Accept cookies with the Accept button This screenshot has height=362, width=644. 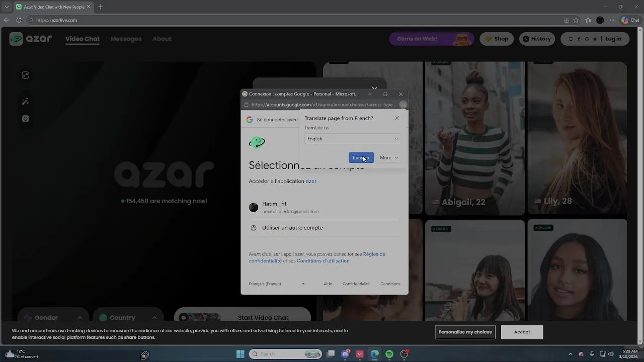point(522,332)
